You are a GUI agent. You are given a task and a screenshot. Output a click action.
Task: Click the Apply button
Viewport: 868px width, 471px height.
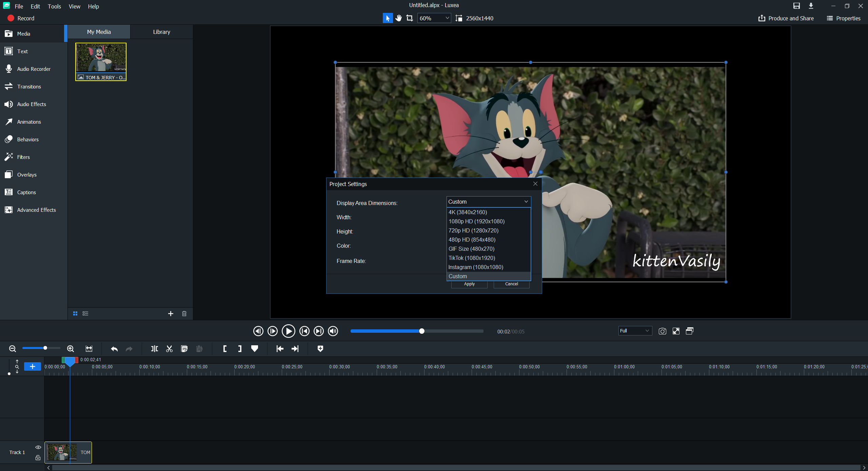[x=469, y=284]
